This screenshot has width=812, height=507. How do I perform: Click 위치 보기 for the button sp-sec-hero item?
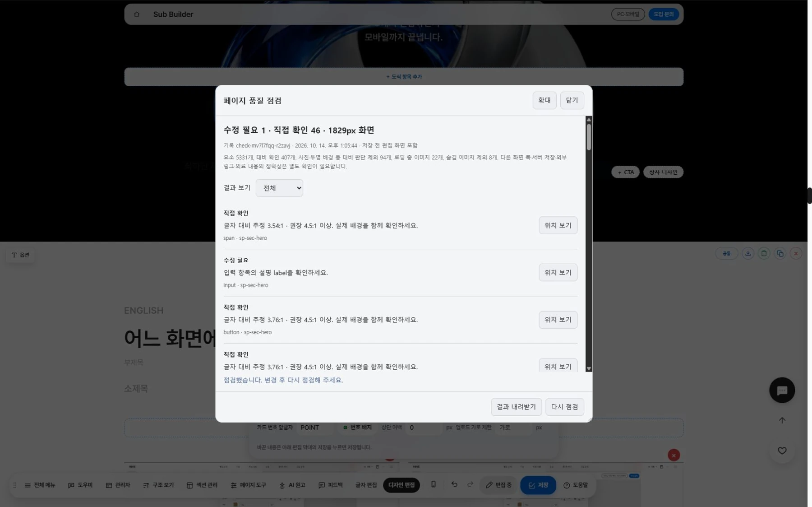point(558,320)
